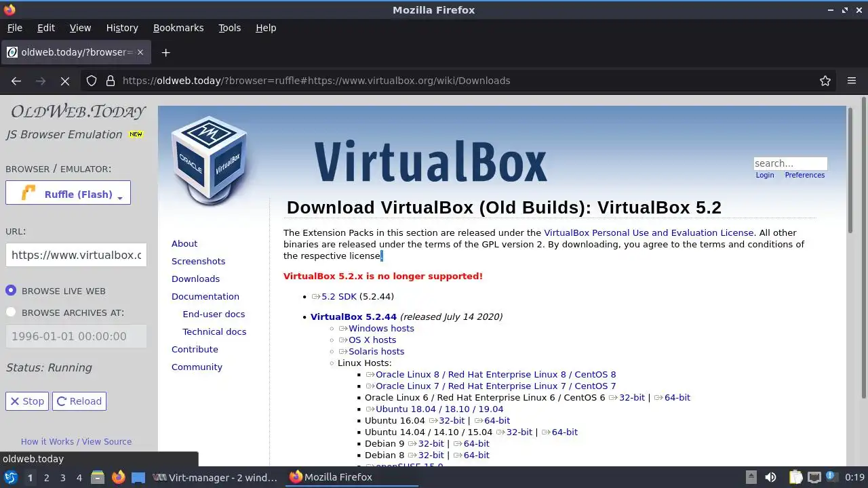Open a new tab with the plus button
868x488 pixels.
point(165,52)
